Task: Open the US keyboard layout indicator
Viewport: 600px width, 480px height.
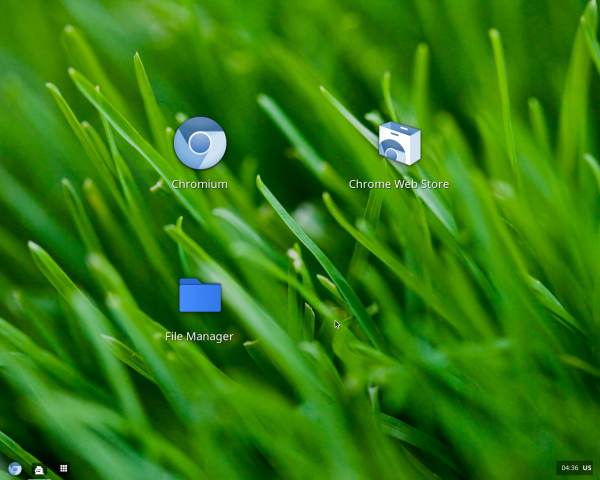Action: click(587, 468)
